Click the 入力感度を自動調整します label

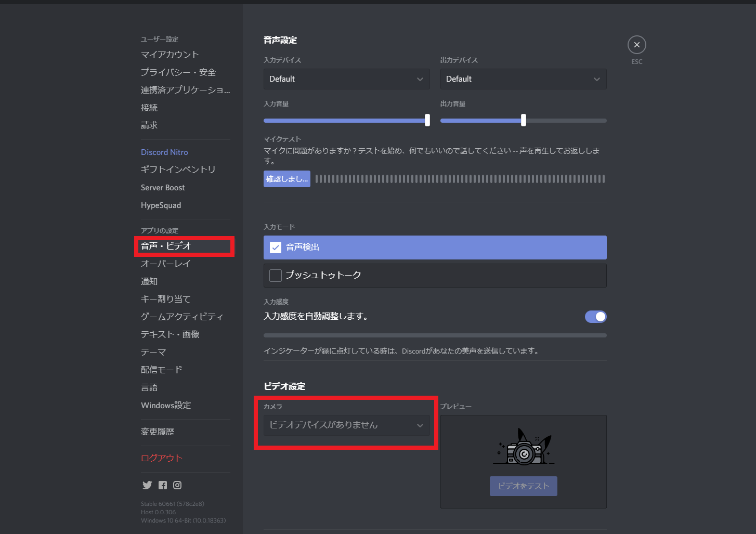(316, 316)
